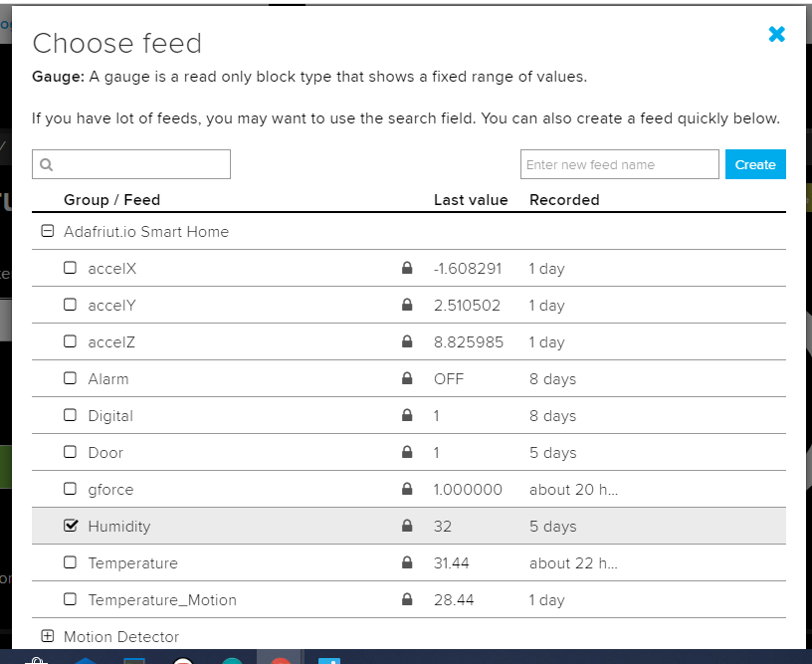Viewport: 812px width, 664px height.
Task: Click the lock icon next to Temperature feed
Action: 406,562
